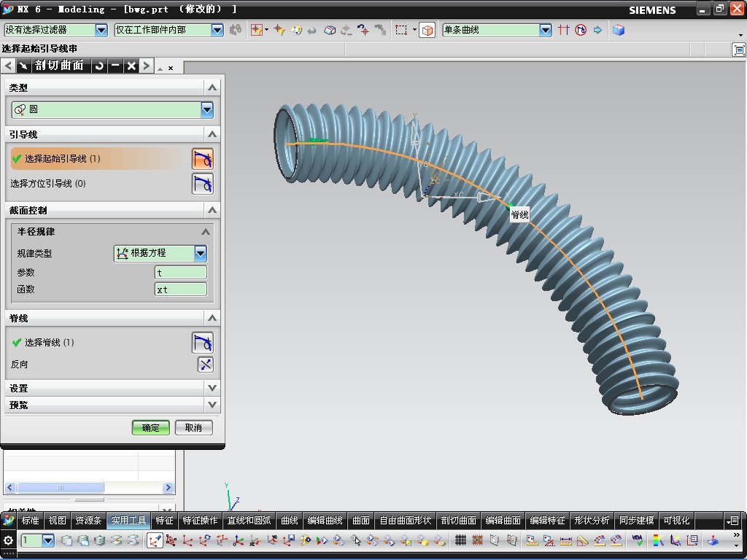Click the 函数 input field containing xt

(181, 289)
